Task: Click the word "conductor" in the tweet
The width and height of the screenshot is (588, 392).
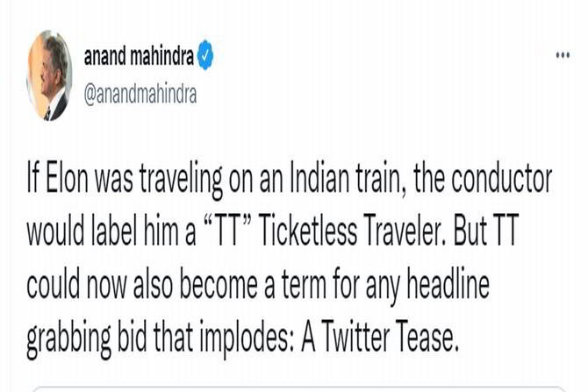Action: [502, 178]
